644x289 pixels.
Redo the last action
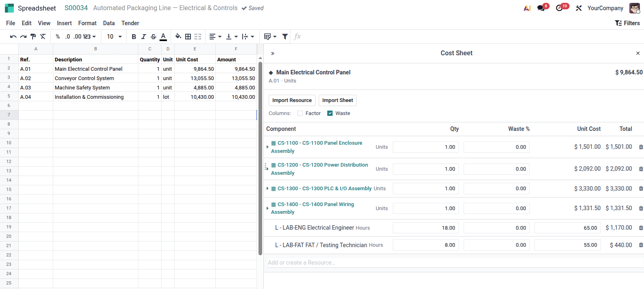coord(23,37)
